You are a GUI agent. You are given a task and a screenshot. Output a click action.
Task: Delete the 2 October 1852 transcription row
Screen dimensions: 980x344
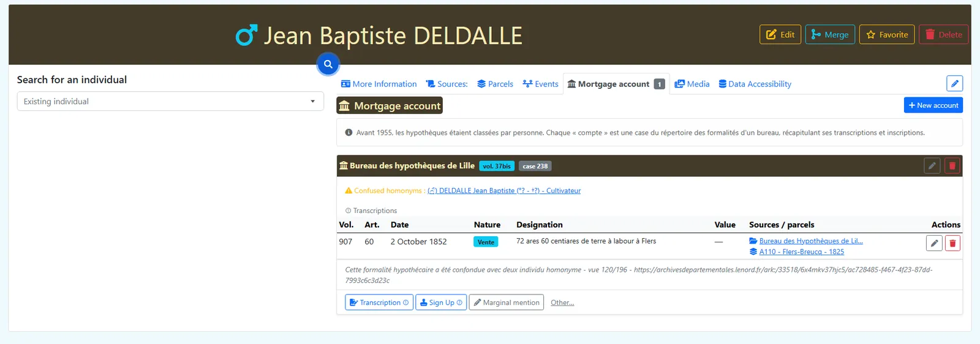(952, 243)
